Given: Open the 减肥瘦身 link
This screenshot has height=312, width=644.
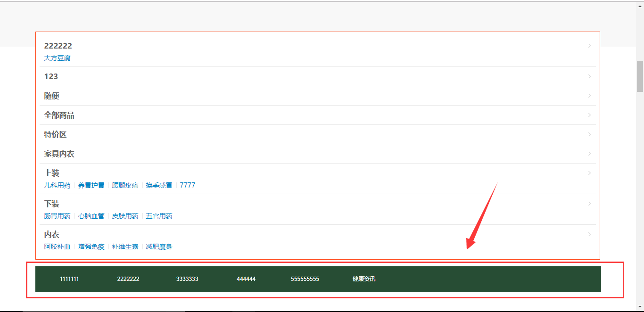Looking at the screenshot, I should (x=159, y=246).
